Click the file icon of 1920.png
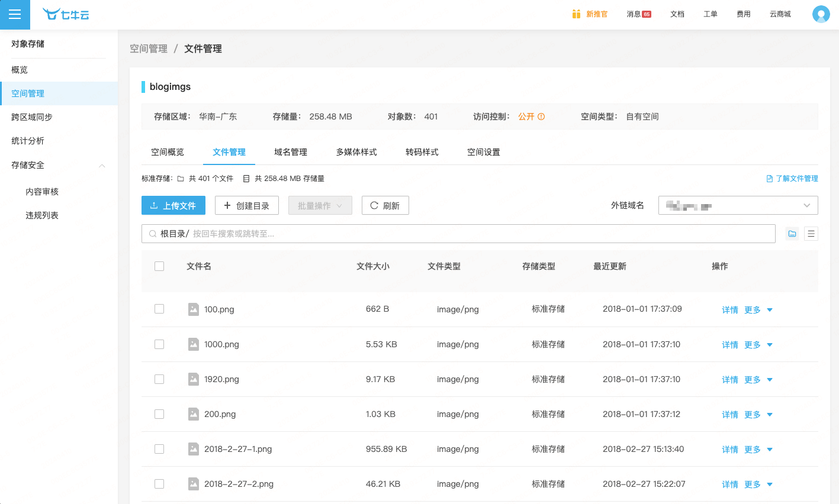This screenshot has width=839, height=504. (194, 379)
